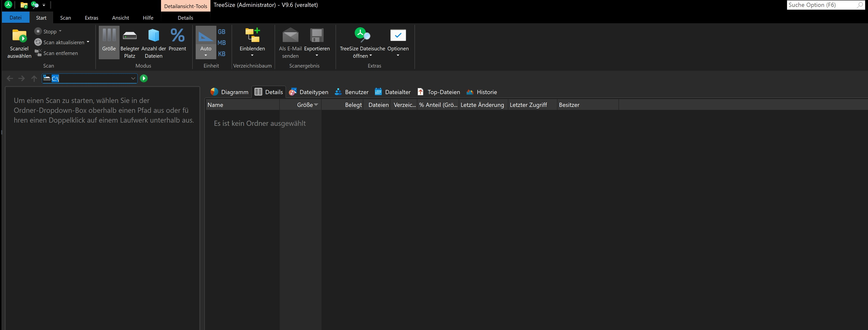Sort by Letzte Änderung column header
The height and width of the screenshot is (330, 868).
(x=483, y=105)
